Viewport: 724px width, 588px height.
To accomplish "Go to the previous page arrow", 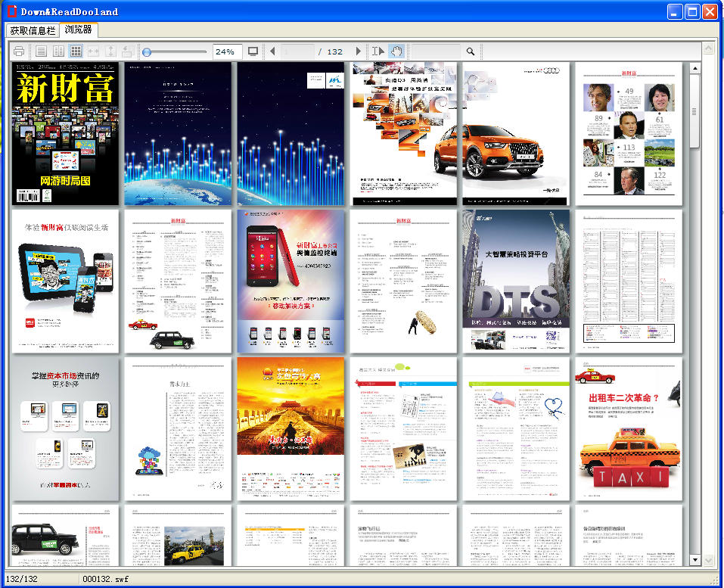I will click(x=272, y=51).
